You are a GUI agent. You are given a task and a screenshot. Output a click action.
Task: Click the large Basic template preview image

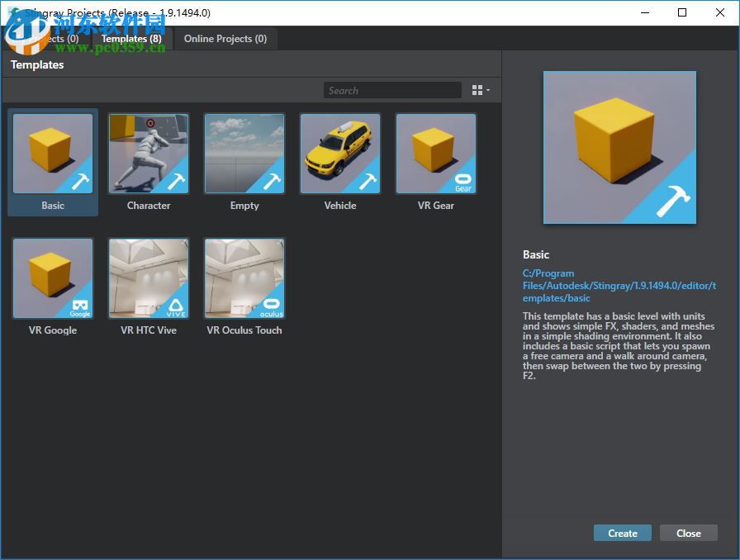click(618, 147)
